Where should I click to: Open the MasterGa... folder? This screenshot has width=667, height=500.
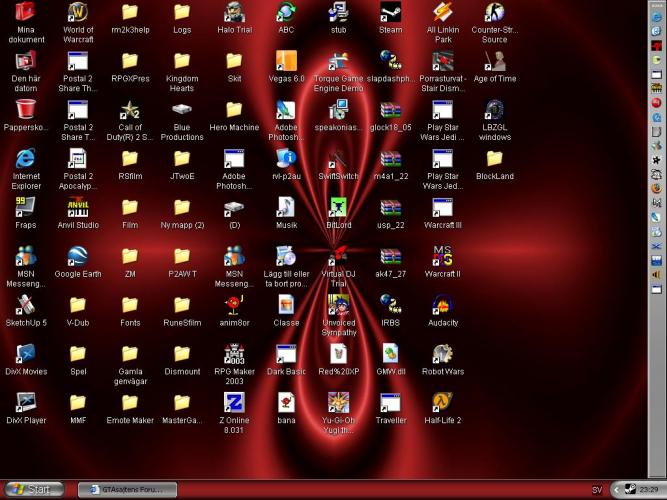tap(182, 403)
